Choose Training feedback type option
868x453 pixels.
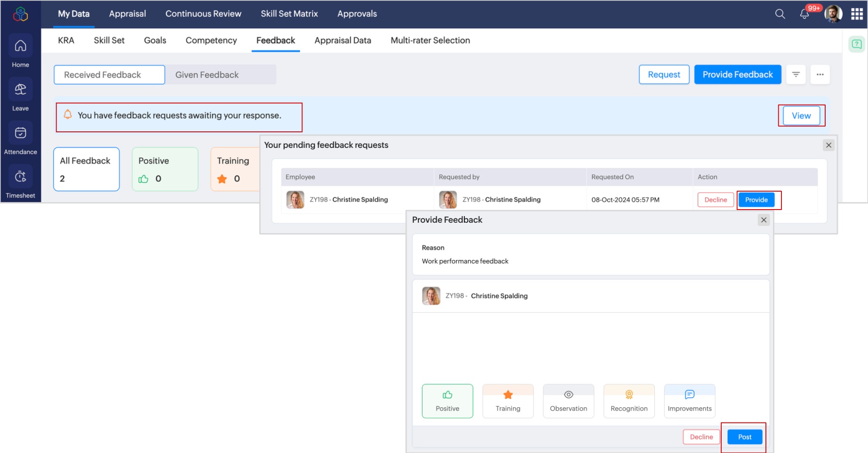508,401
